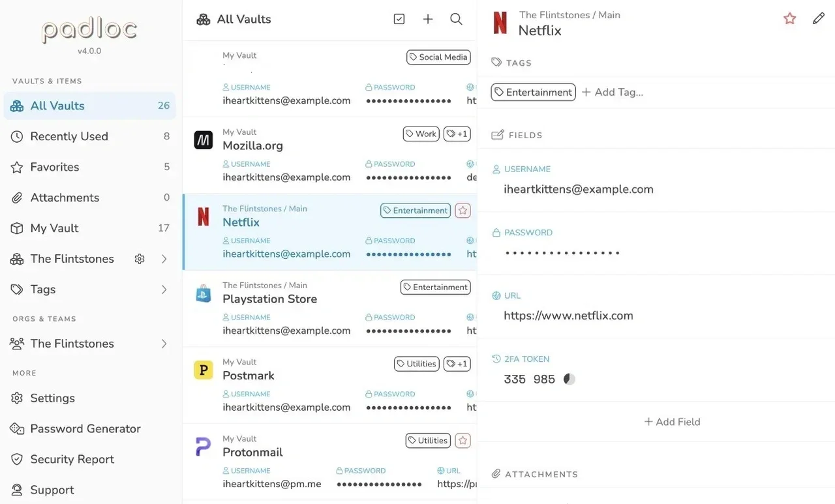Click the Protonmail logo icon

coord(204,447)
